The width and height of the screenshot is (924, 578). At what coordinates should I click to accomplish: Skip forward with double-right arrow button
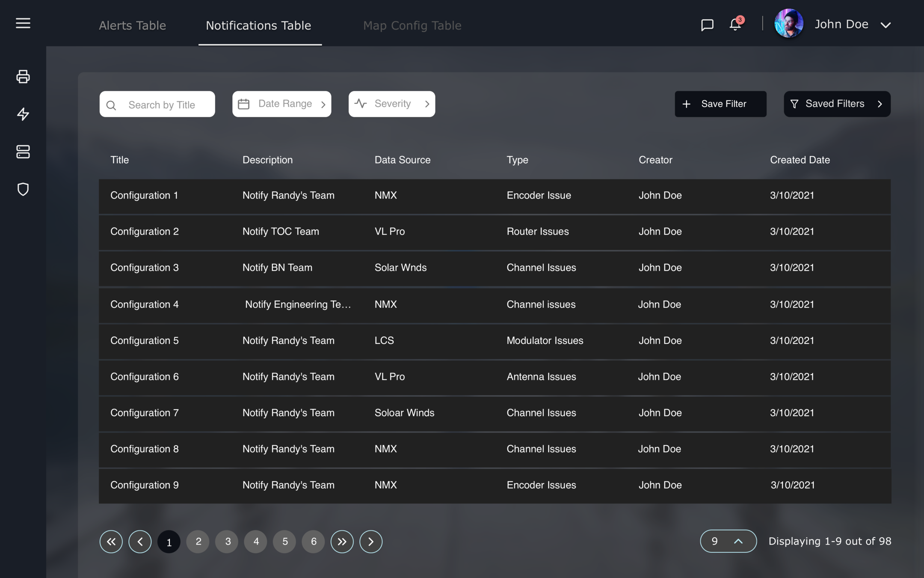click(342, 542)
